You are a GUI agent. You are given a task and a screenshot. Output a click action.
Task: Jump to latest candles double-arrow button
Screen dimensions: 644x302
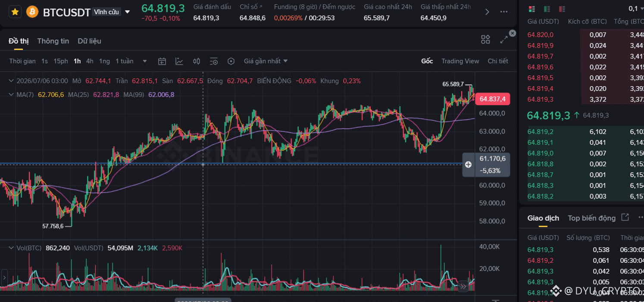pos(463,286)
